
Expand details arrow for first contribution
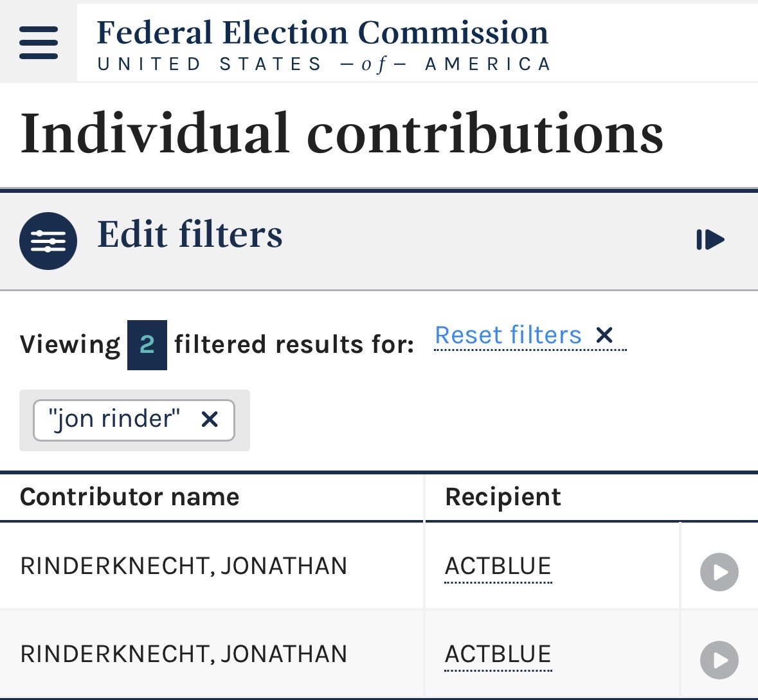pos(719,572)
